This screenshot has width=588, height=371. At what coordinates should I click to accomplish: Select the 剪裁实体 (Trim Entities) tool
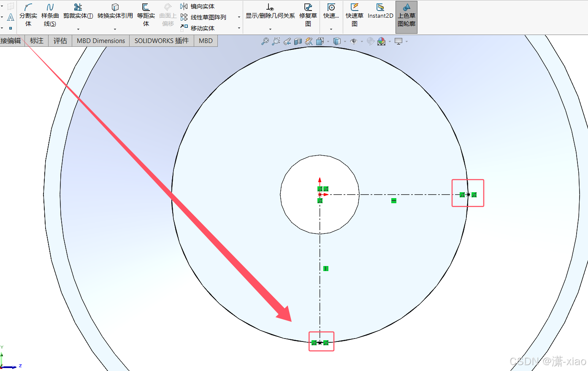pyautogui.click(x=78, y=12)
